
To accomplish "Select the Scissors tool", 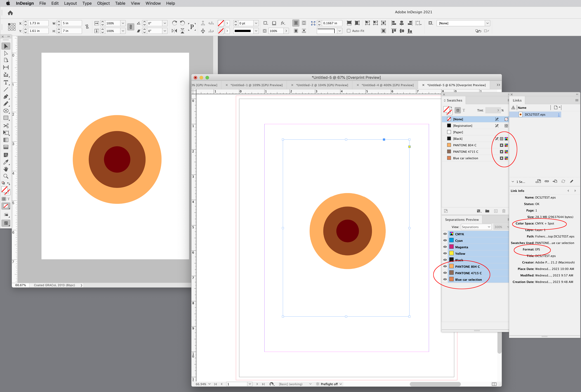I will pyautogui.click(x=6, y=126).
